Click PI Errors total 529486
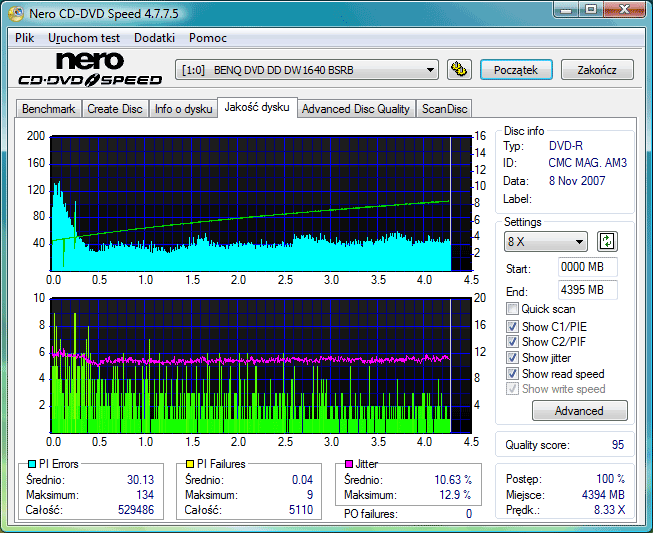The image size is (653, 533). click(136, 510)
